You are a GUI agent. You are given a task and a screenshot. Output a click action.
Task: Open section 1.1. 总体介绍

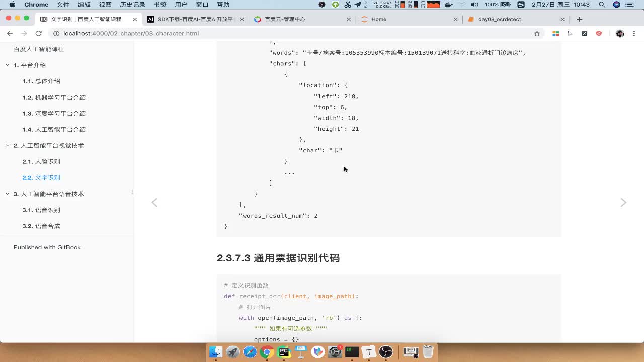41,81
